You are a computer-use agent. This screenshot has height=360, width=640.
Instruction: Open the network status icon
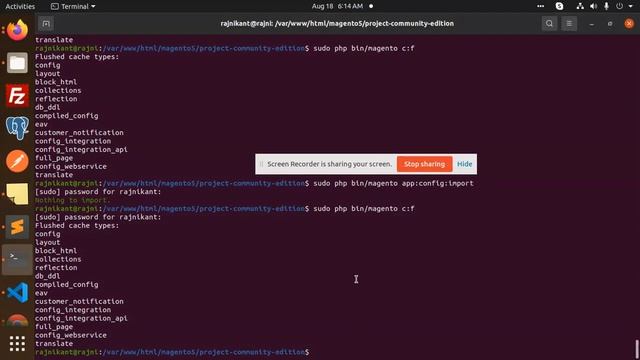580,6
